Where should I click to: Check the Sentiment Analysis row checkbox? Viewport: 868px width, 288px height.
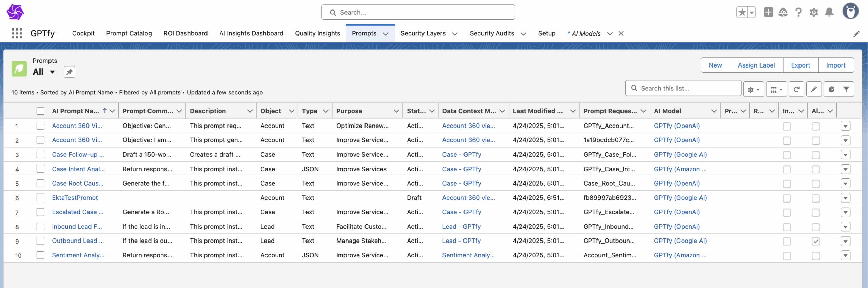tap(40, 255)
